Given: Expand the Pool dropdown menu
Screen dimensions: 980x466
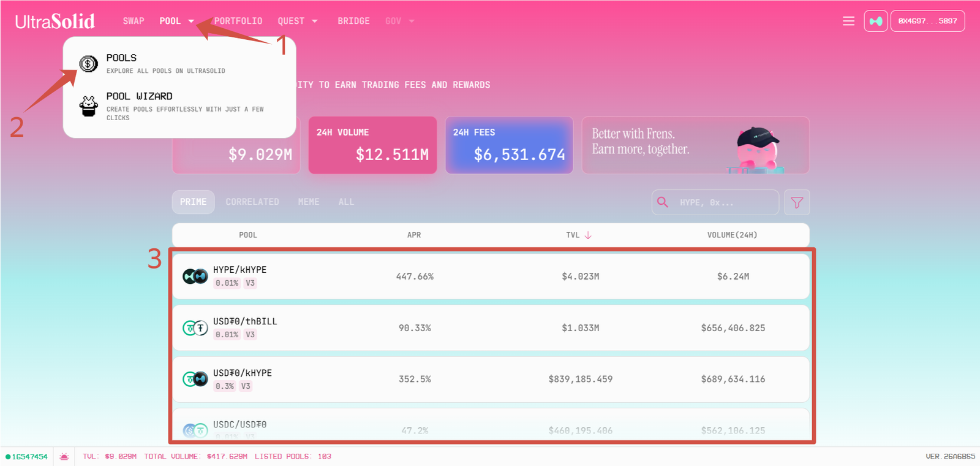Looking at the screenshot, I should point(176,21).
